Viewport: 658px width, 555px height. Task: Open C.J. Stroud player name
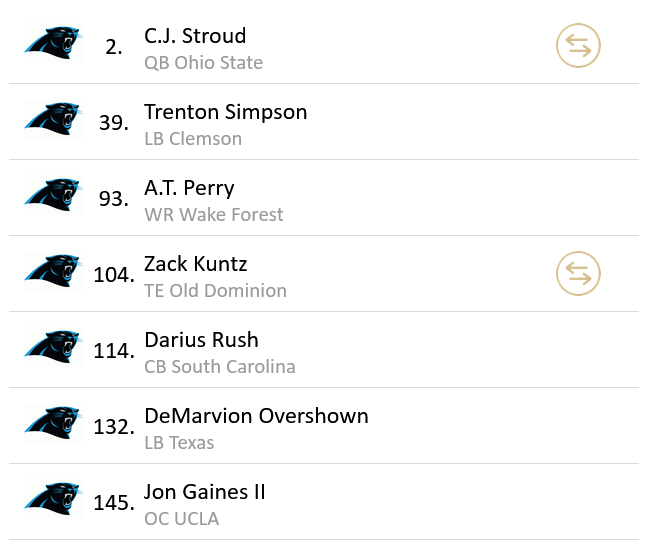tap(195, 36)
